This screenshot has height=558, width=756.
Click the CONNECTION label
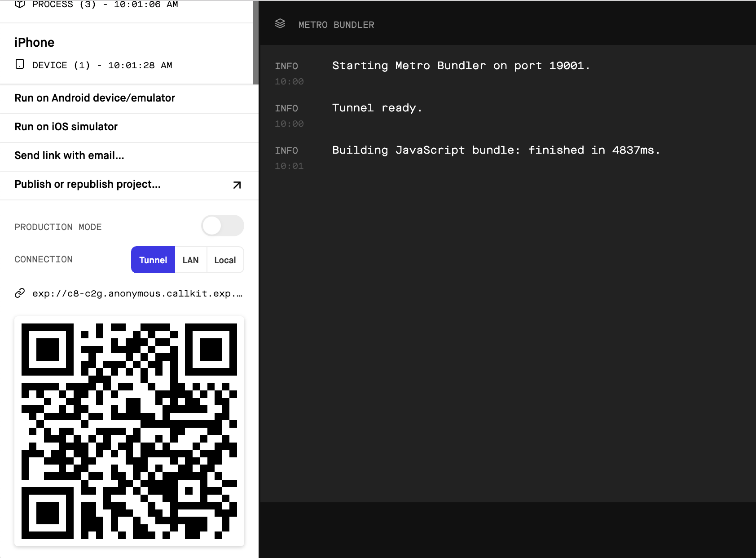pos(44,259)
